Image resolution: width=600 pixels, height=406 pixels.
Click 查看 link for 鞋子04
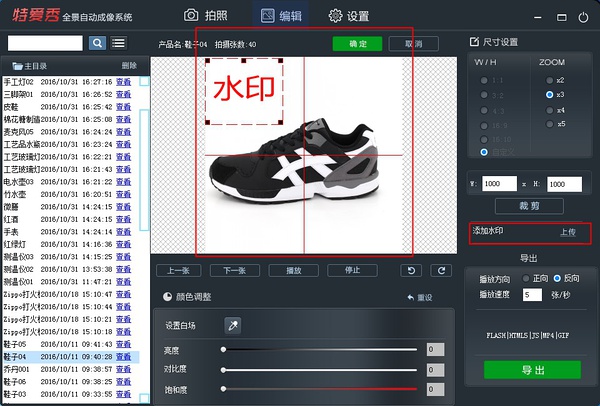pyautogui.click(x=124, y=357)
